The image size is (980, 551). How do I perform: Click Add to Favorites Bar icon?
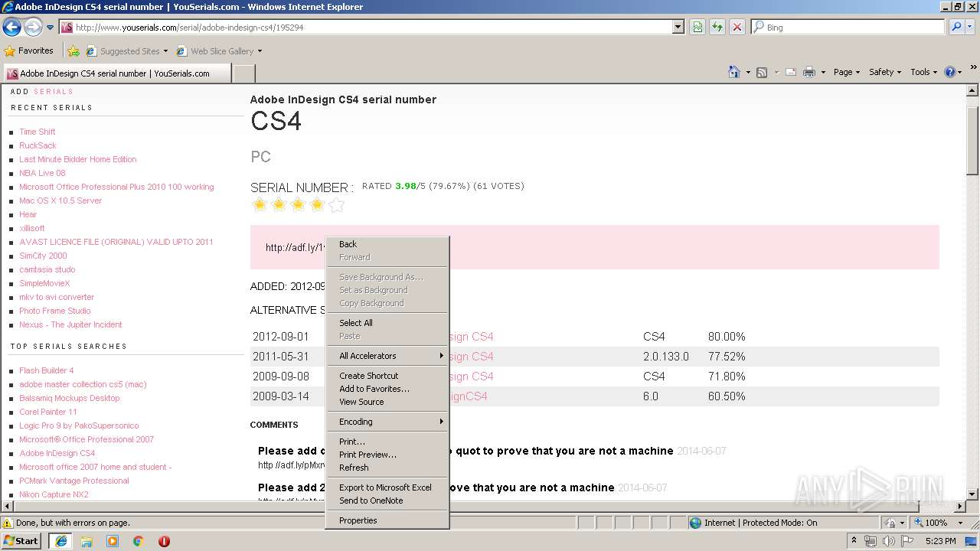pyautogui.click(x=73, y=51)
